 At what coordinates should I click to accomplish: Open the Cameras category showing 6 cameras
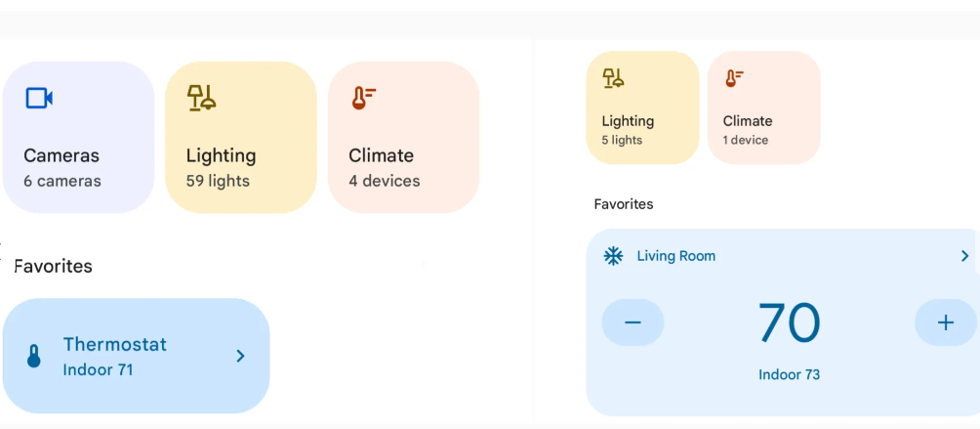point(79,138)
